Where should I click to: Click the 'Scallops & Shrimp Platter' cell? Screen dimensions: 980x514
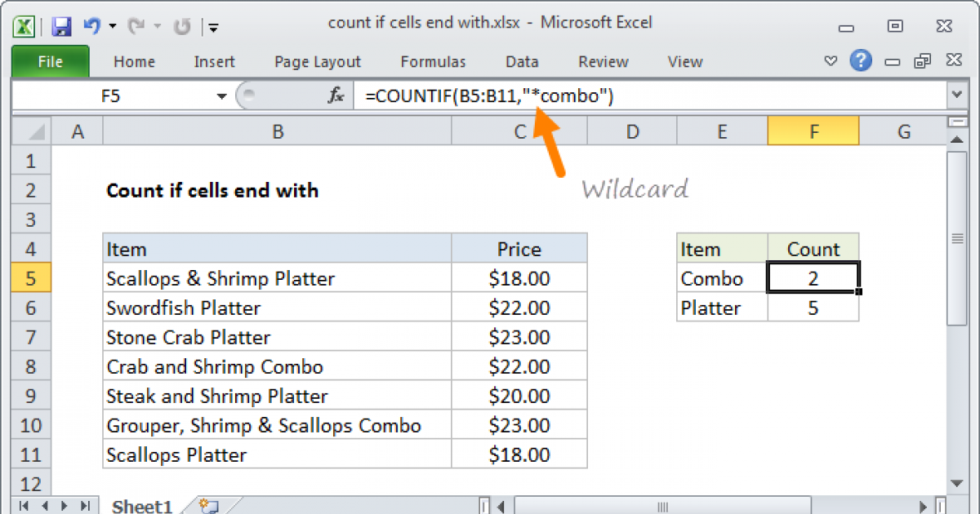(278, 278)
